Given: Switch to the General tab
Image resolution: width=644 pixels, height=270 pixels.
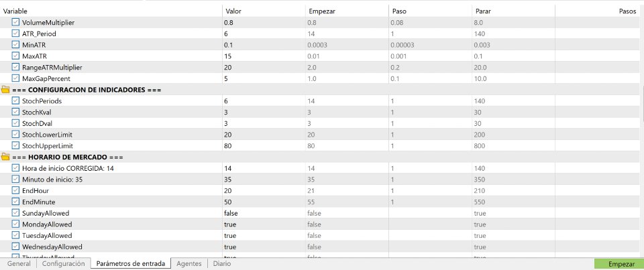Looking at the screenshot, I should pyautogui.click(x=19, y=264).
